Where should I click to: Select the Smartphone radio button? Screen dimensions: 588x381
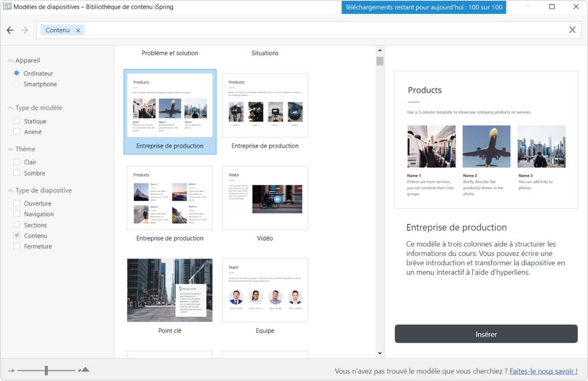[x=17, y=84]
